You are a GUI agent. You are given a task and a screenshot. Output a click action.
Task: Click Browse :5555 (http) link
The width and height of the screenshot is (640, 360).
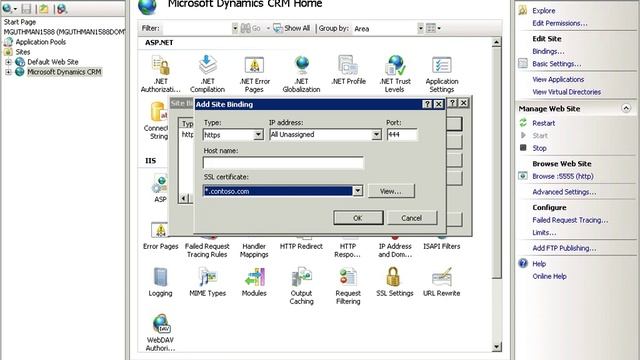tap(563, 176)
